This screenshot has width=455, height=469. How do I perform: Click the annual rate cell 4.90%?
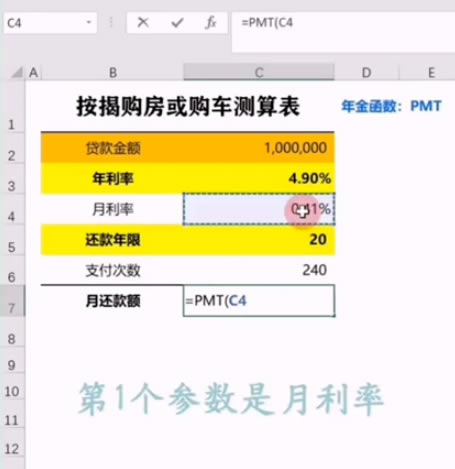tap(259, 178)
